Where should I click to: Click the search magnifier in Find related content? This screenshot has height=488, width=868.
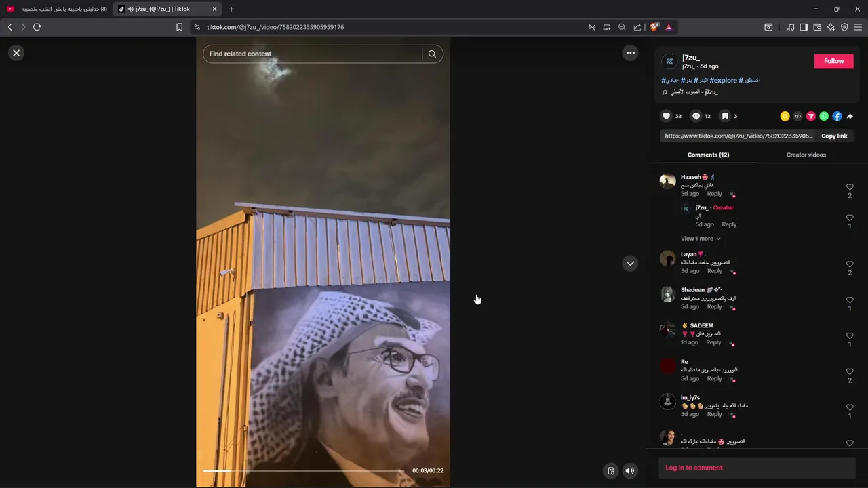coord(432,54)
